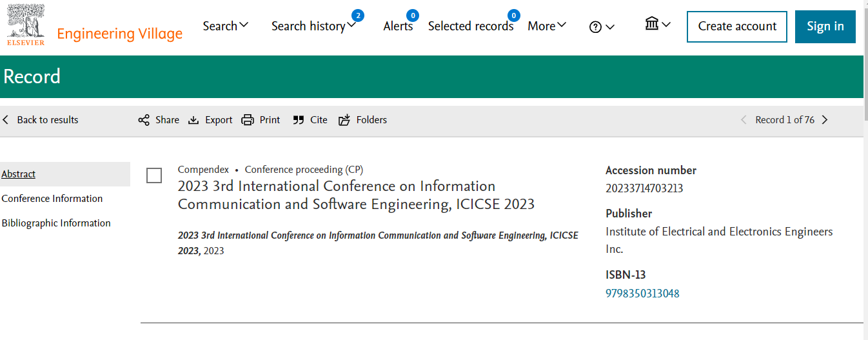Click the Print printer icon
Image resolution: width=868 pixels, height=340 pixels.
tap(248, 120)
